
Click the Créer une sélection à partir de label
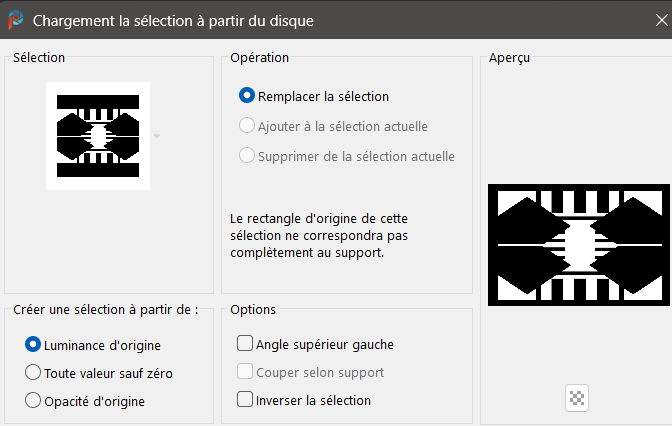point(106,309)
